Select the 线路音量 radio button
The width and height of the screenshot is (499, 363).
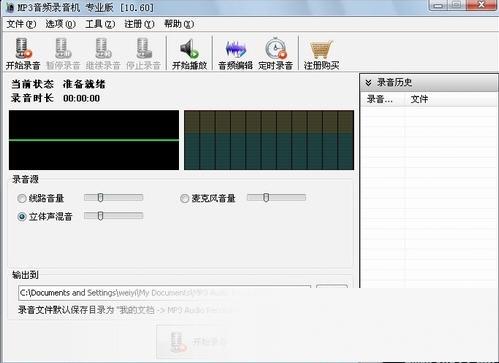(22, 199)
